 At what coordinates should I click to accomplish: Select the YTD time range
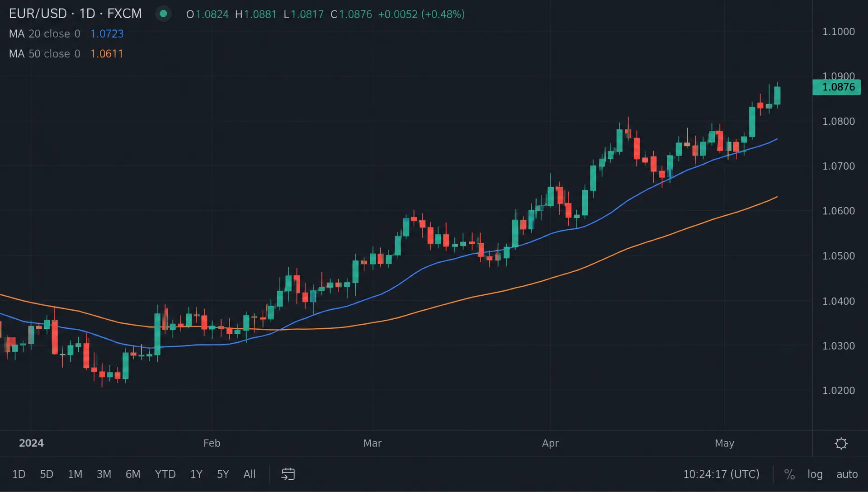click(x=165, y=474)
